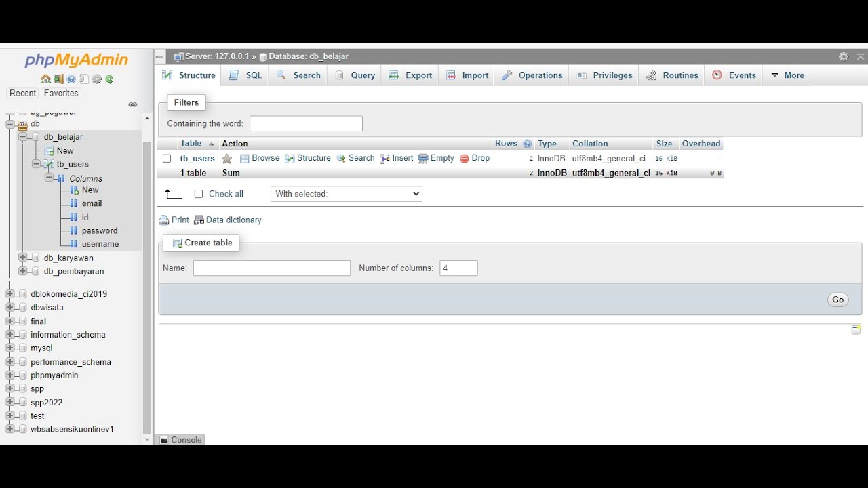Tick the Check all checkbox

199,194
